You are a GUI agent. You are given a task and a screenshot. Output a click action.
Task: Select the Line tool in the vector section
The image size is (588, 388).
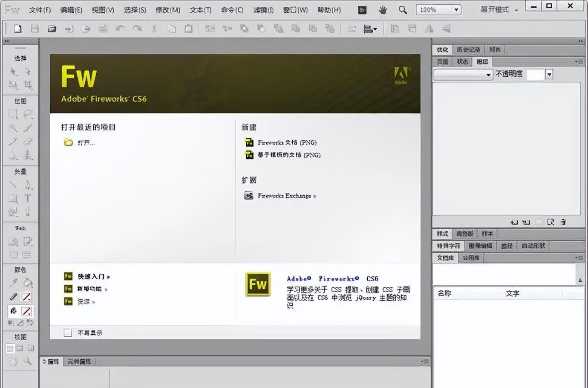(13, 185)
